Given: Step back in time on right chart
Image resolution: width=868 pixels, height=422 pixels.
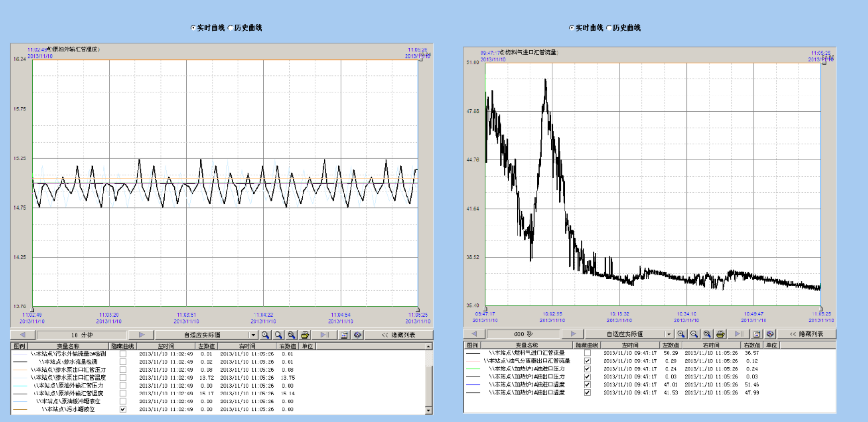Looking at the screenshot, I should (x=475, y=334).
